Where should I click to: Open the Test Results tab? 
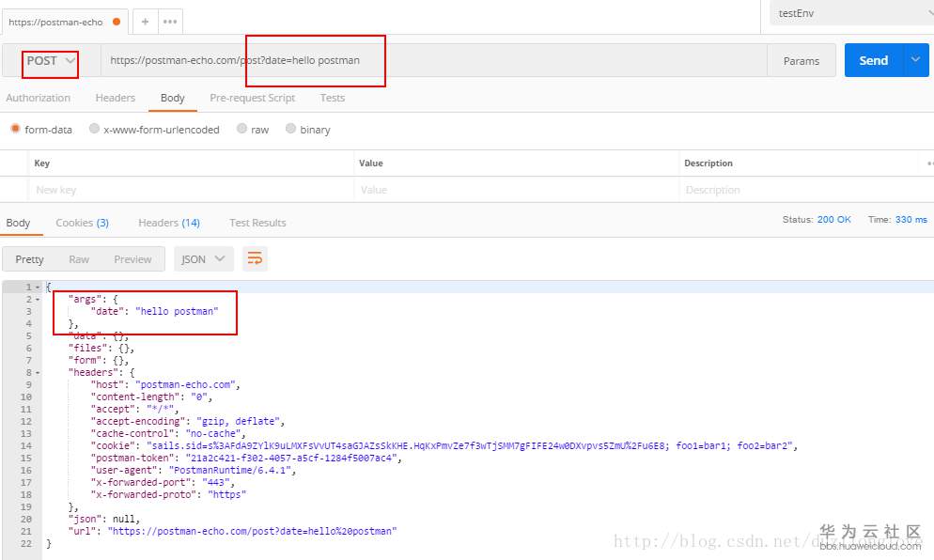(x=257, y=223)
